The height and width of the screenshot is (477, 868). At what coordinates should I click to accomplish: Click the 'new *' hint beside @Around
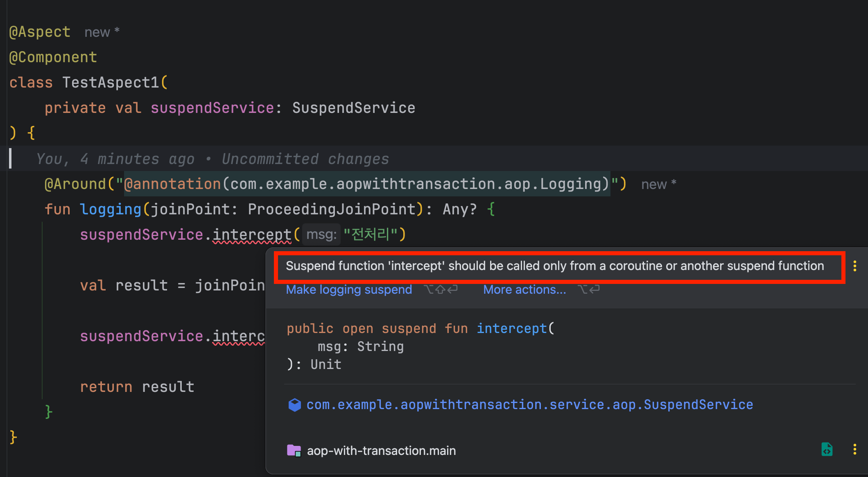tap(658, 184)
